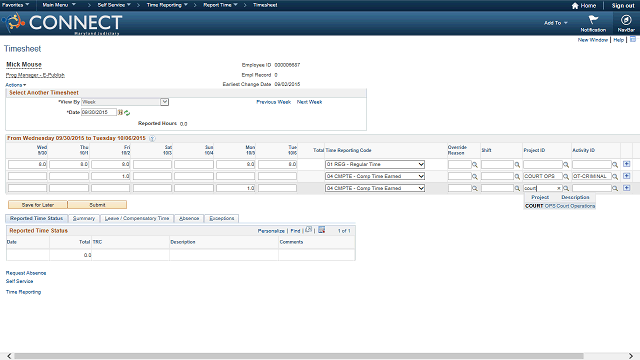Go to Next Week link
Viewport: 640px width, 360px height.
click(309, 102)
